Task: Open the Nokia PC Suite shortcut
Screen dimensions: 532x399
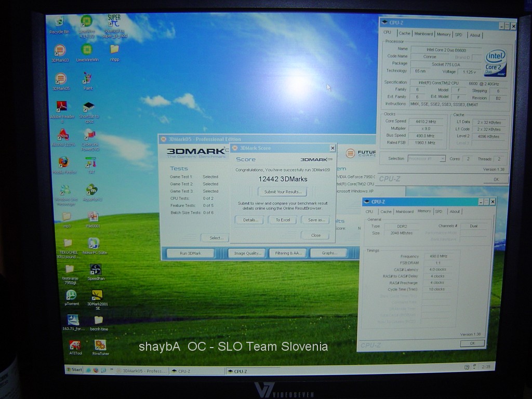Action: click(x=95, y=246)
